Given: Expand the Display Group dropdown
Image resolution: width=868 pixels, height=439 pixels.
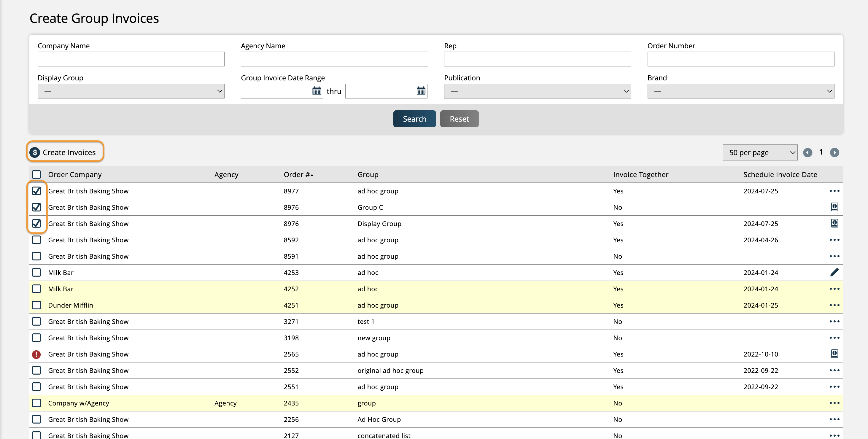Looking at the screenshot, I should [131, 91].
